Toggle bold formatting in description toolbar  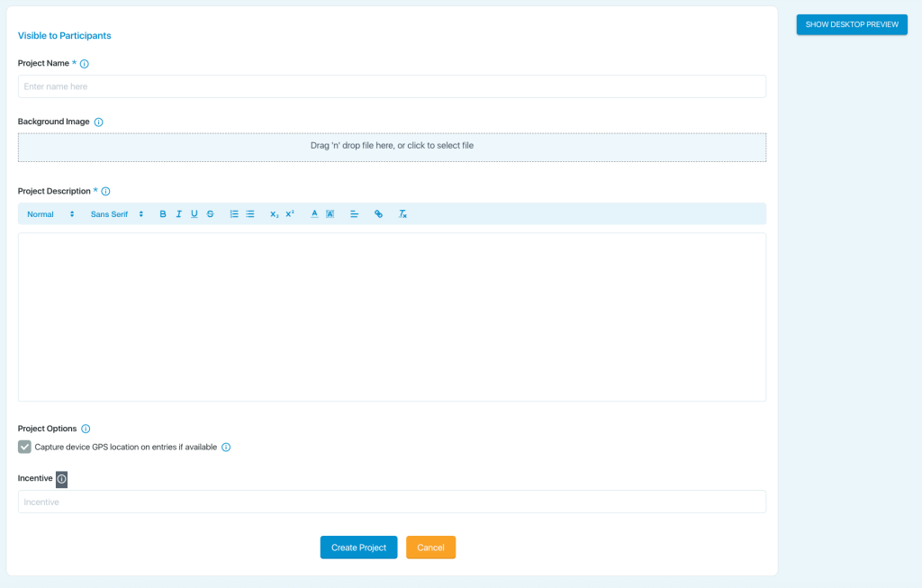(163, 214)
